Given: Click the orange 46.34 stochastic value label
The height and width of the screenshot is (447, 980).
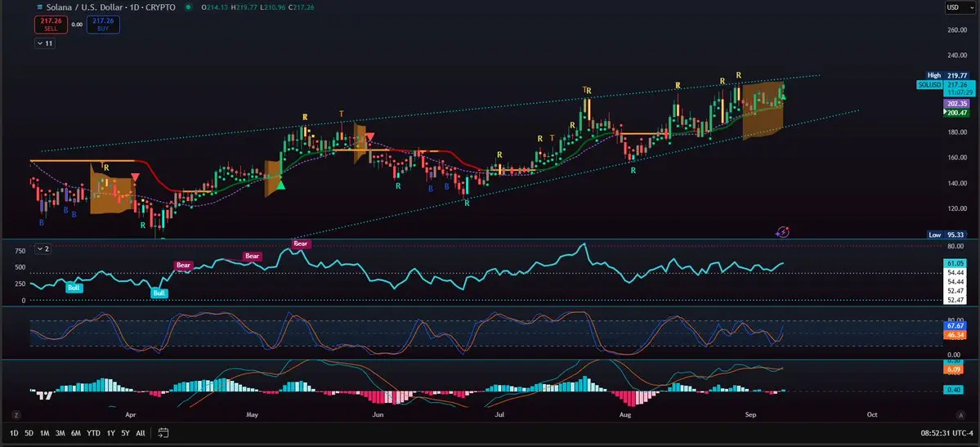Looking at the screenshot, I should [955, 335].
